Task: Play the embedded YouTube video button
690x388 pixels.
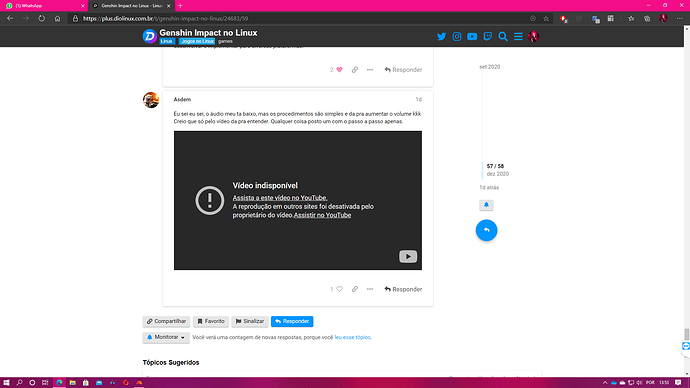Action: [408, 256]
